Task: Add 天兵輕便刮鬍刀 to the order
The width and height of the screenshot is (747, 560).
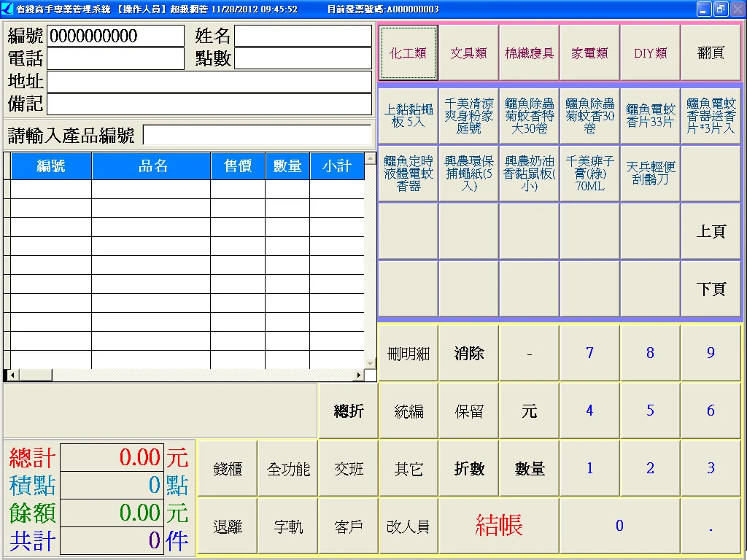Action: pos(649,172)
